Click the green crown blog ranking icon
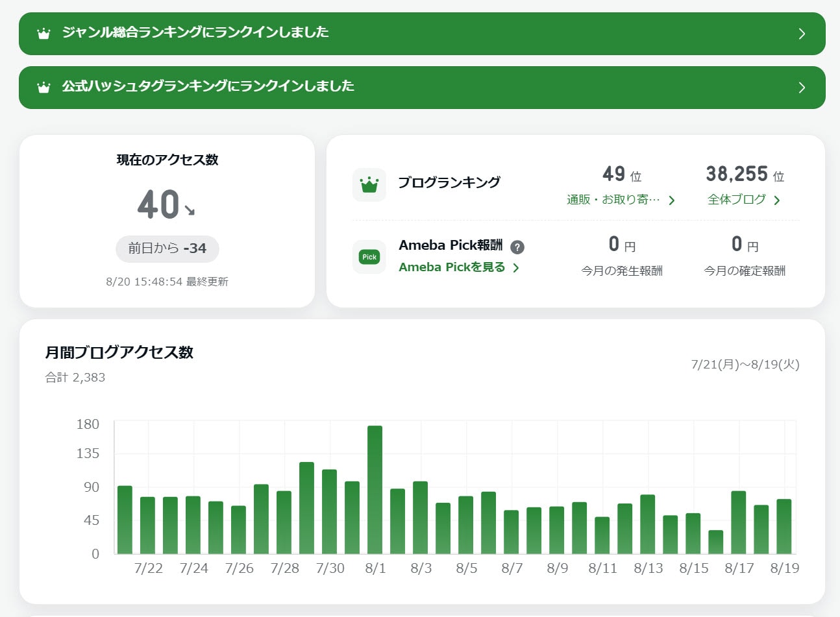Viewport: 840px width, 617px height. tap(369, 185)
